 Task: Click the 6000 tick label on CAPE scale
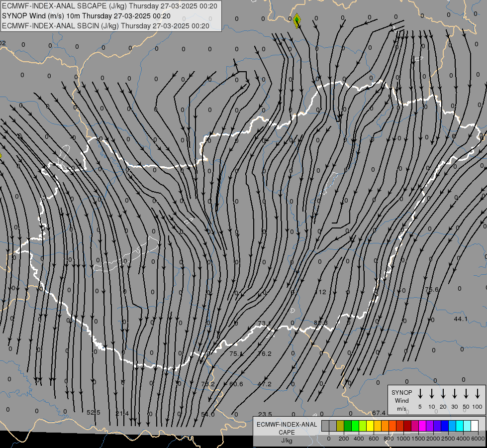pyautogui.click(x=478, y=439)
